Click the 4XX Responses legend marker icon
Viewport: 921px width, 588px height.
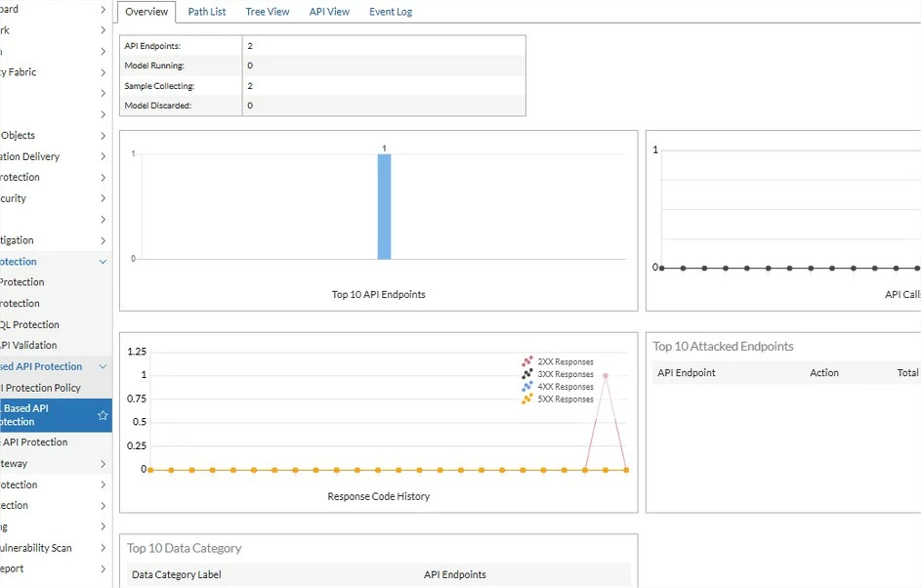[x=526, y=386]
